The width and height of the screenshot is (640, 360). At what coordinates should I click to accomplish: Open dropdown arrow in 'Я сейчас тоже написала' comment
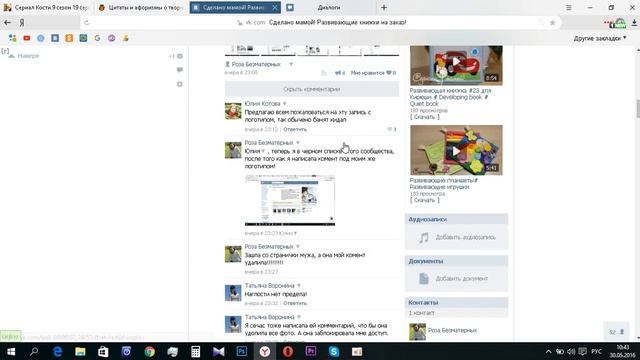(x=299, y=317)
